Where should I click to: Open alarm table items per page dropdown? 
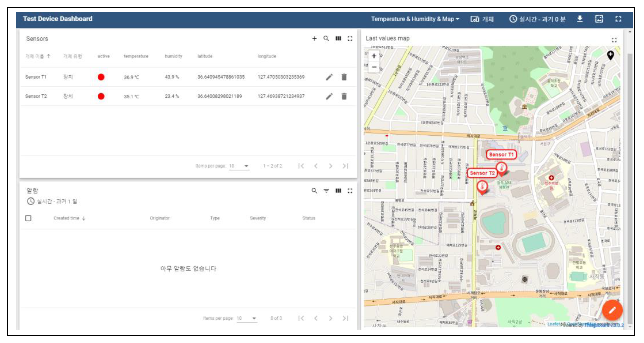click(x=247, y=318)
